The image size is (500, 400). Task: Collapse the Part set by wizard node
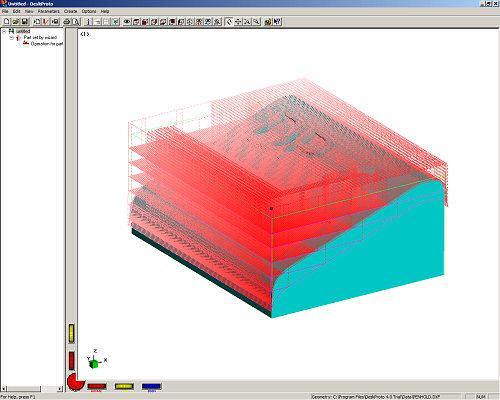pyautogui.click(x=11, y=38)
